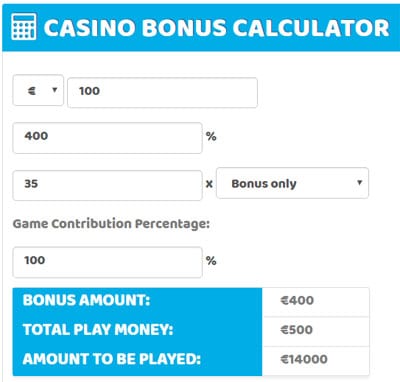Click the currency dropdown arrow
Image resolution: width=400 pixels, height=382 pixels.
[x=55, y=90]
